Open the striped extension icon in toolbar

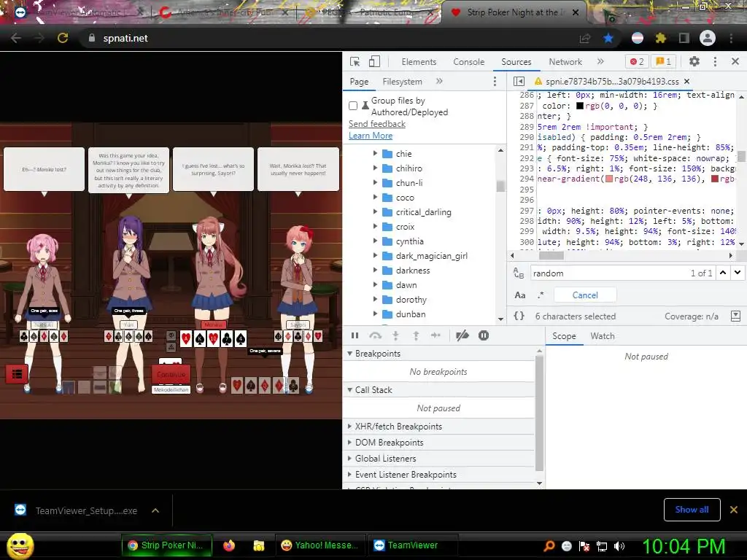pyautogui.click(x=637, y=38)
